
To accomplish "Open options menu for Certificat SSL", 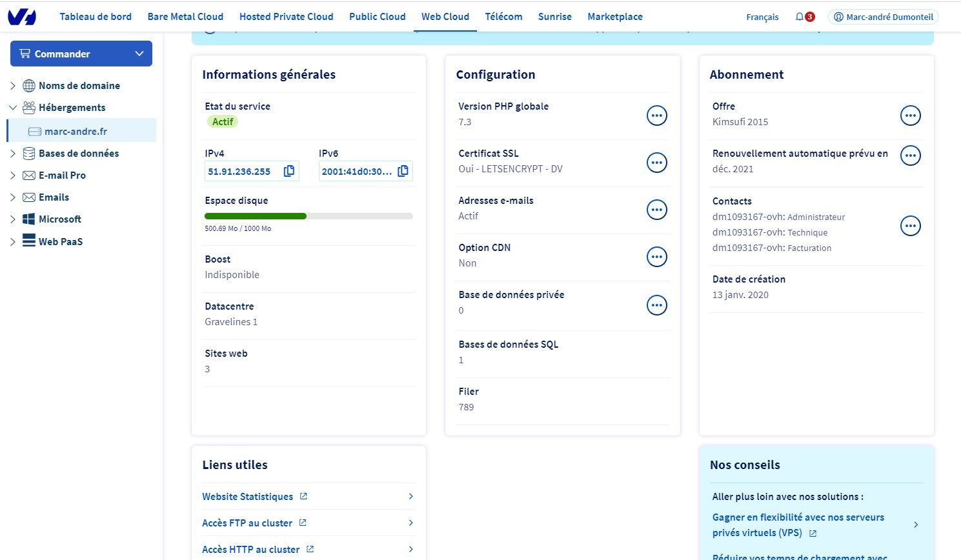I will coord(656,163).
